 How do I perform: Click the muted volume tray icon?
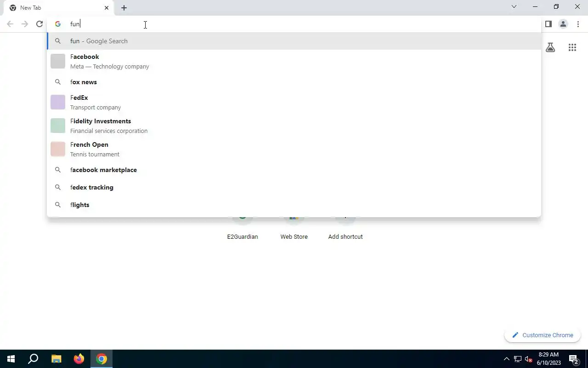pos(529,359)
